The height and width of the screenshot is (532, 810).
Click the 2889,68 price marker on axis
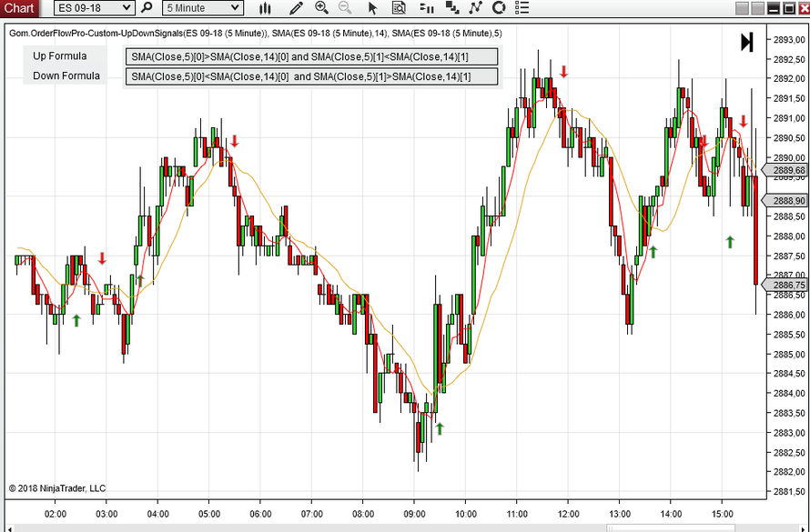(x=785, y=170)
